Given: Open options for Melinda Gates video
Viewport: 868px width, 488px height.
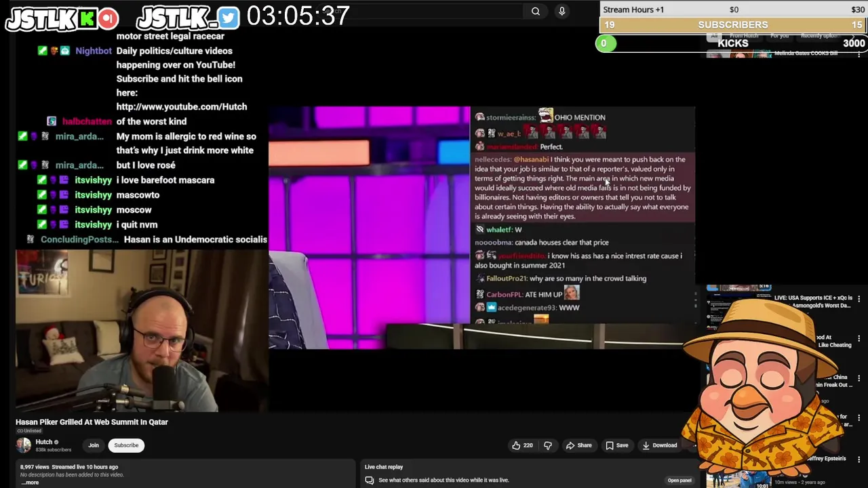Looking at the screenshot, I should tap(859, 54).
